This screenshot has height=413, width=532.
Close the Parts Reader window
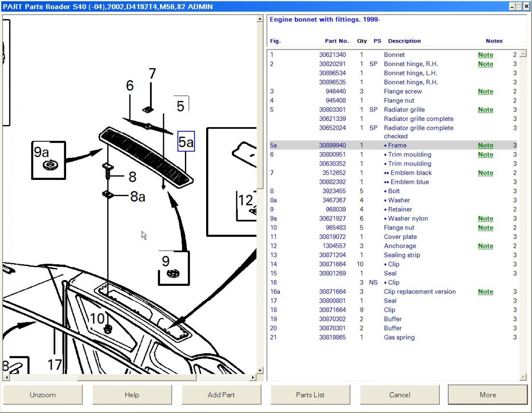(x=526, y=6)
